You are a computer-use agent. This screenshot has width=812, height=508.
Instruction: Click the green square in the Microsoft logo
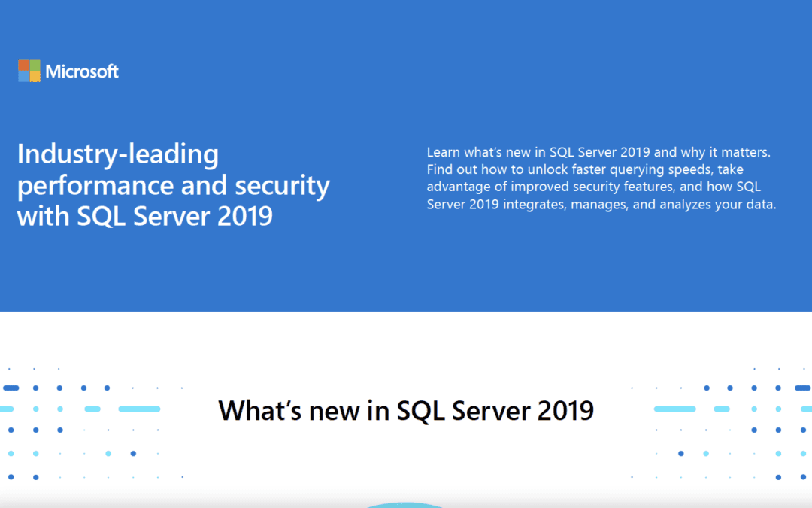pos(35,65)
